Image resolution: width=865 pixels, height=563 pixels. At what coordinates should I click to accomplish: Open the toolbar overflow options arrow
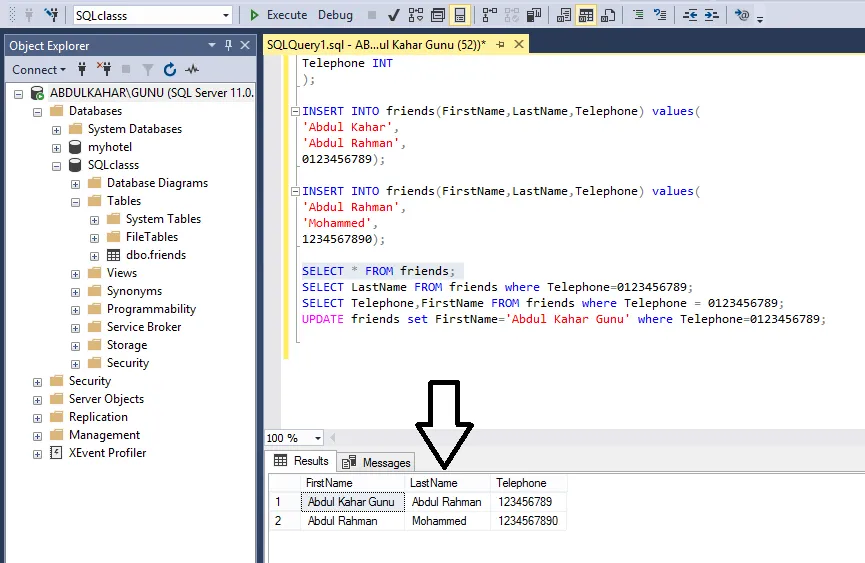760,18
